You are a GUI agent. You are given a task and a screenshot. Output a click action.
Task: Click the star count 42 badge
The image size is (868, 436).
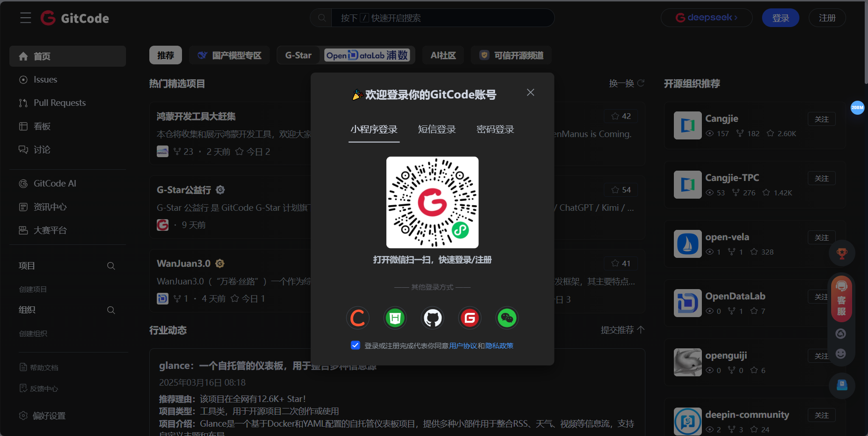point(621,116)
